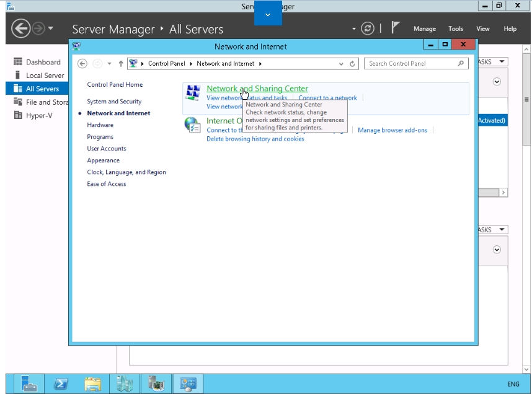The width and height of the screenshot is (532, 394).
Task: Click Delete browsing history and cookies
Action: coord(255,139)
